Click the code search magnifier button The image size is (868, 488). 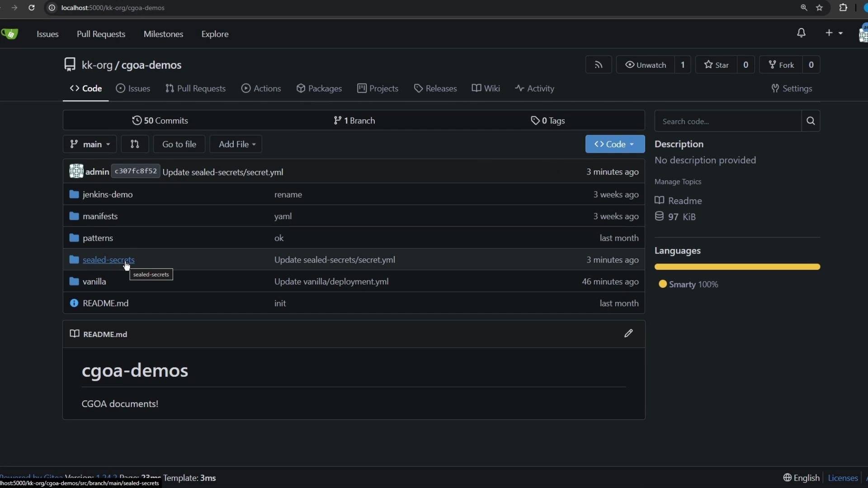[x=811, y=121]
